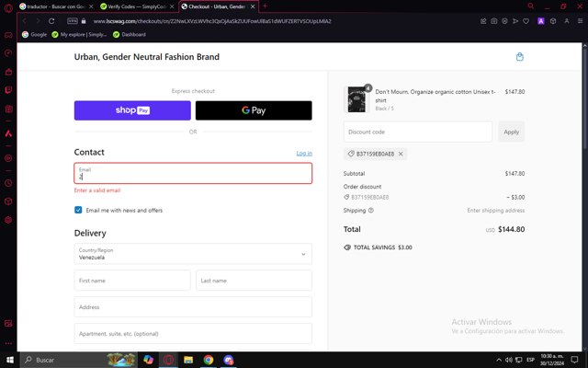Click the browser address bar URL
This screenshot has width=588, height=368.
pyautogui.click(x=212, y=21)
